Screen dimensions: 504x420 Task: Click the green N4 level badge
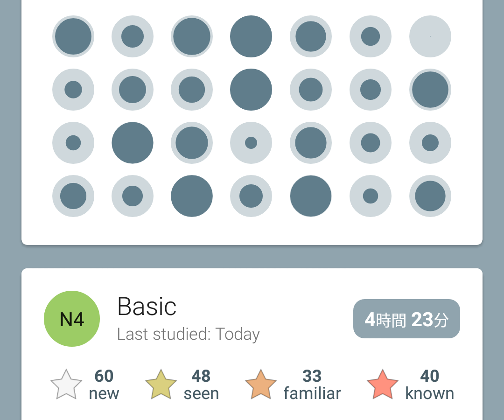pos(72,318)
